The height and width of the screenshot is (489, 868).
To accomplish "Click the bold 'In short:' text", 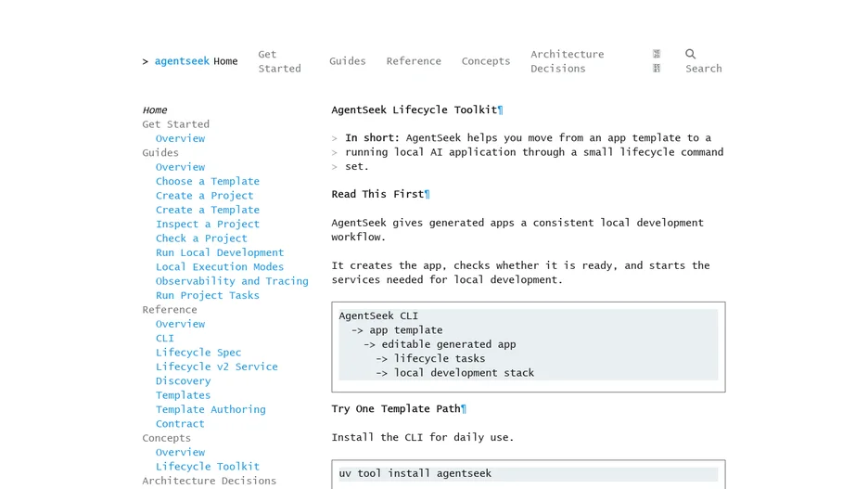I will (372, 138).
